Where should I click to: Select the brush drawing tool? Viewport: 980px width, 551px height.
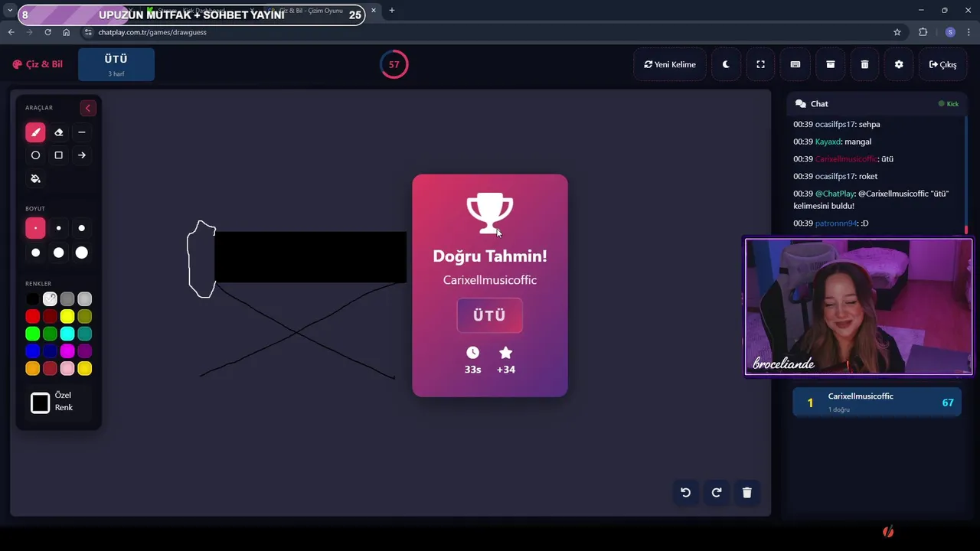[x=35, y=132]
